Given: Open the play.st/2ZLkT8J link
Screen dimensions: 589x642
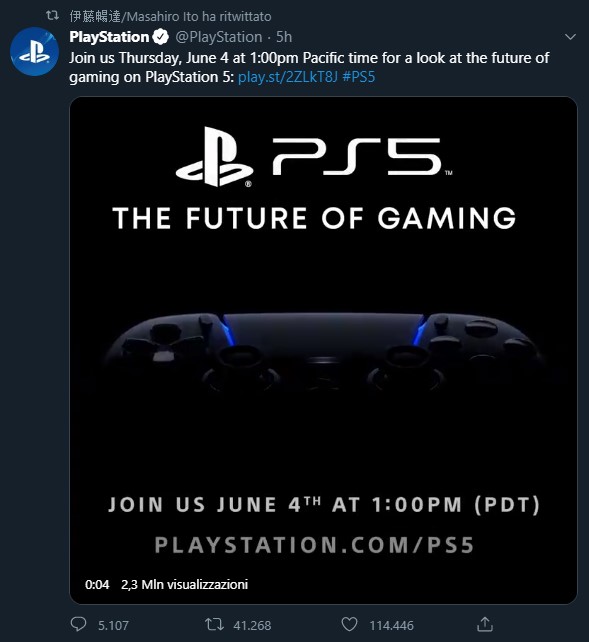Looking at the screenshot, I should point(288,77).
